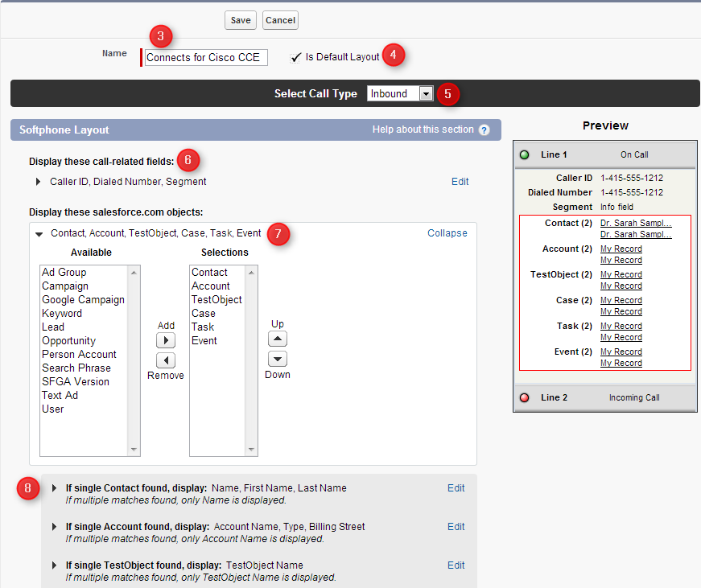The image size is (701, 588).
Task: Select Ad Group in Available list
Action: [x=64, y=272]
